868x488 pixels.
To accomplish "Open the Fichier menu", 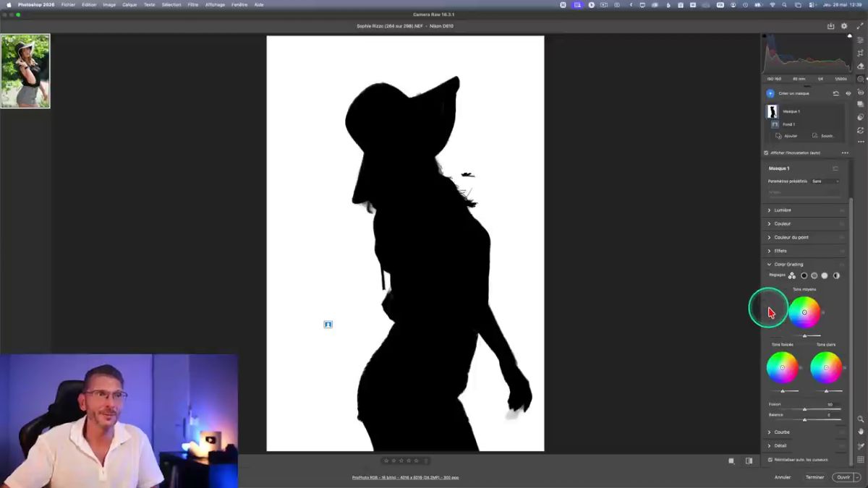I will tap(68, 4).
